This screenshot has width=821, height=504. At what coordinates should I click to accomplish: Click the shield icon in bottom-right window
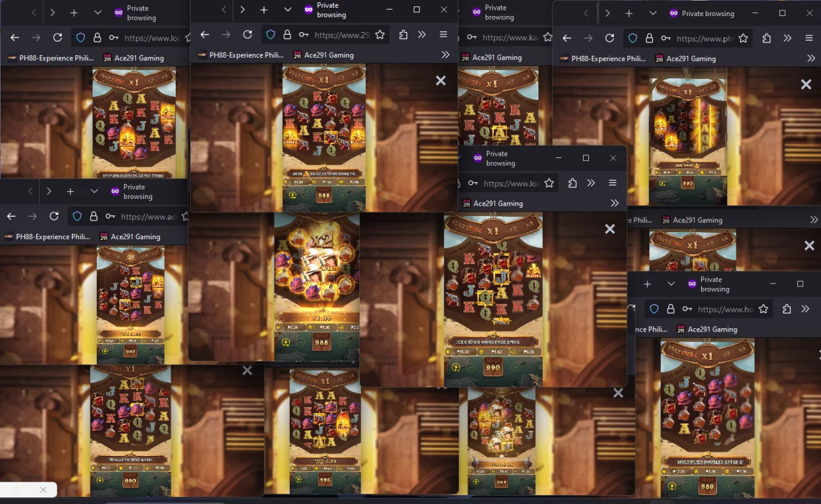pyautogui.click(x=654, y=309)
